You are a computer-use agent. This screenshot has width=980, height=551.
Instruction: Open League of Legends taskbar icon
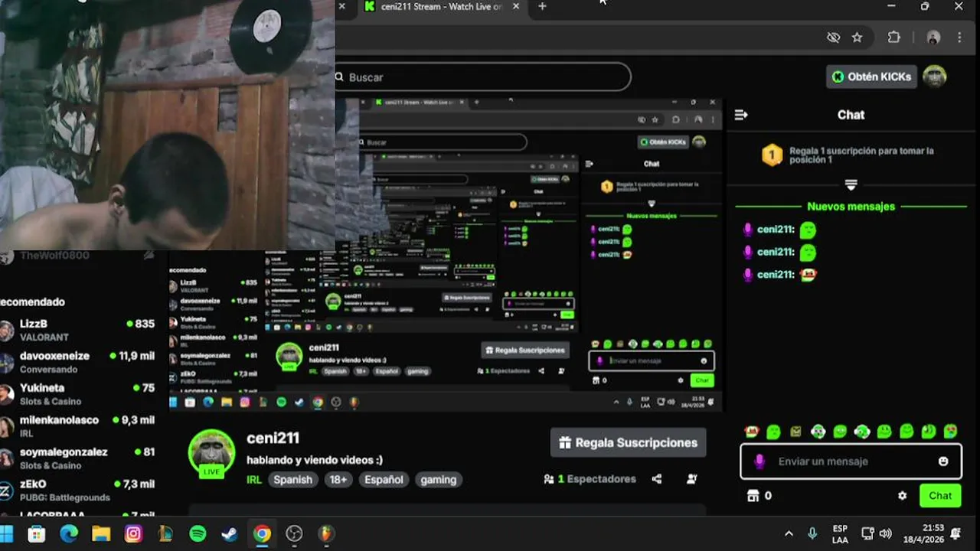pos(165,533)
